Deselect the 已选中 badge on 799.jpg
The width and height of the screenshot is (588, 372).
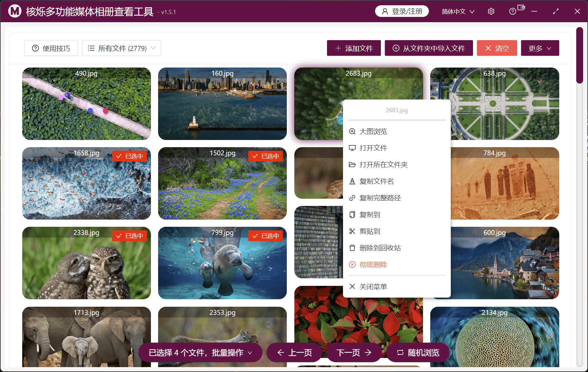(266, 236)
